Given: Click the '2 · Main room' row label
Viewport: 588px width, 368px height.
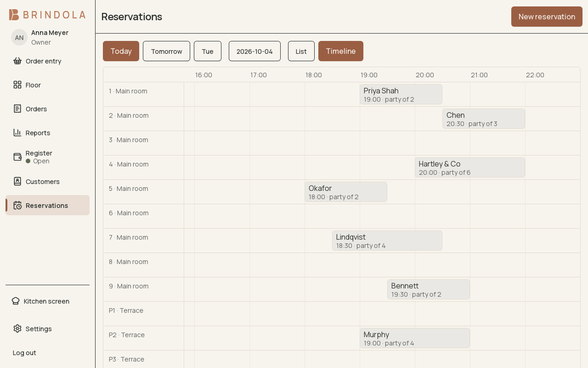Looking at the screenshot, I should tap(129, 115).
